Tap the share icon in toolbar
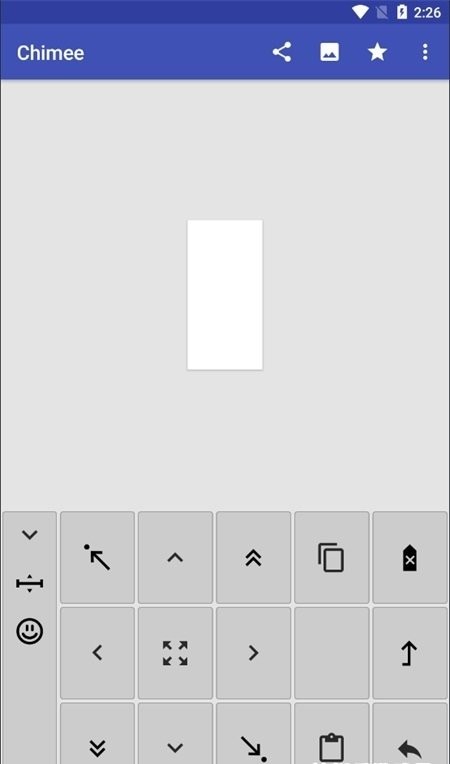The image size is (450, 764). coord(281,52)
